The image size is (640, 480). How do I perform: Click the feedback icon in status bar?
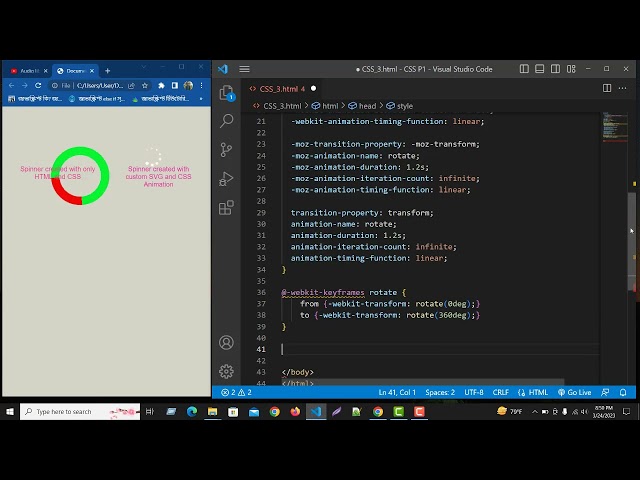605,392
